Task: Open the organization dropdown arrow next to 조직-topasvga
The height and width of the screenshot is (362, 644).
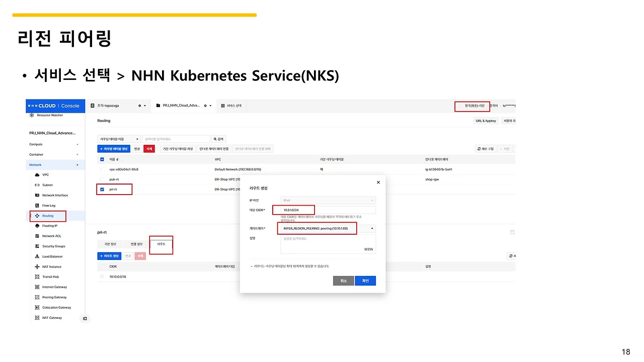Action: [145, 106]
